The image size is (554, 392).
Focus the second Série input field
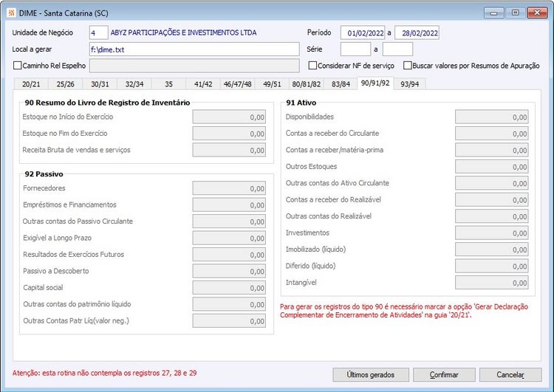397,49
